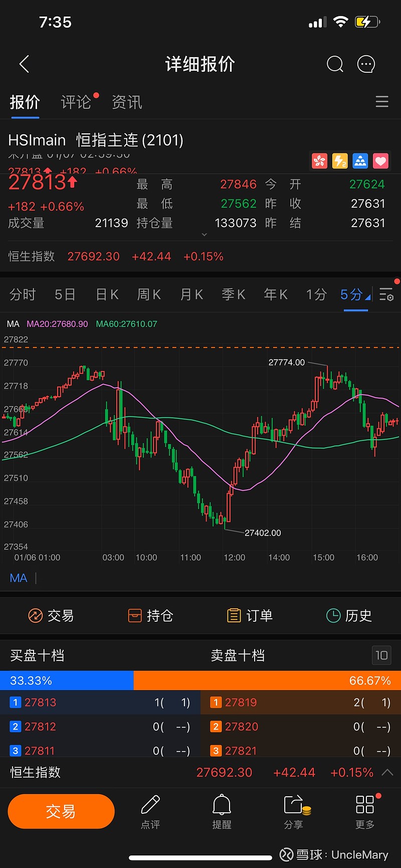Expand quote details with small down chevron
This screenshot has height=868, width=401.
click(x=204, y=234)
